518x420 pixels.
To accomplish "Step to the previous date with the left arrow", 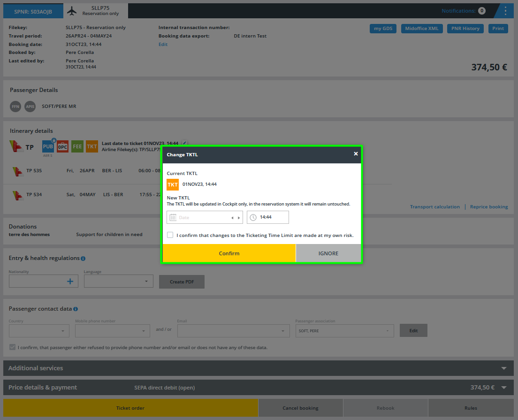I will pos(232,218).
